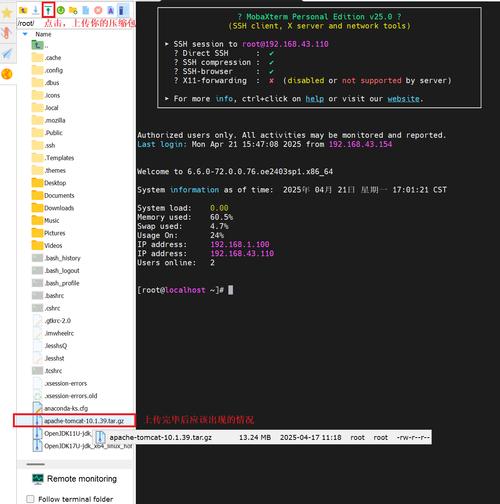This screenshot has height=504, width=500.
Task: Open the Sessions star sidebar tab
Action: pyautogui.click(x=7, y=13)
